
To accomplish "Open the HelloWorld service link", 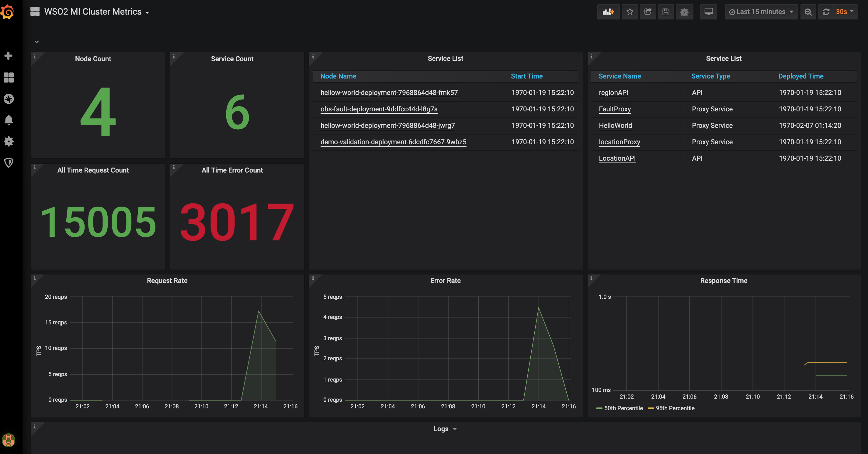I will pos(615,125).
